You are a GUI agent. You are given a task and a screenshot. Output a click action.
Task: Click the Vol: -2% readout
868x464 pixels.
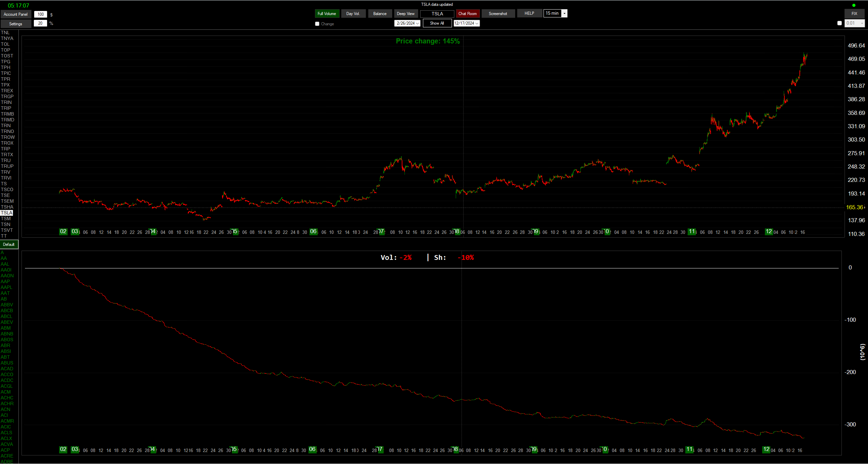click(396, 257)
